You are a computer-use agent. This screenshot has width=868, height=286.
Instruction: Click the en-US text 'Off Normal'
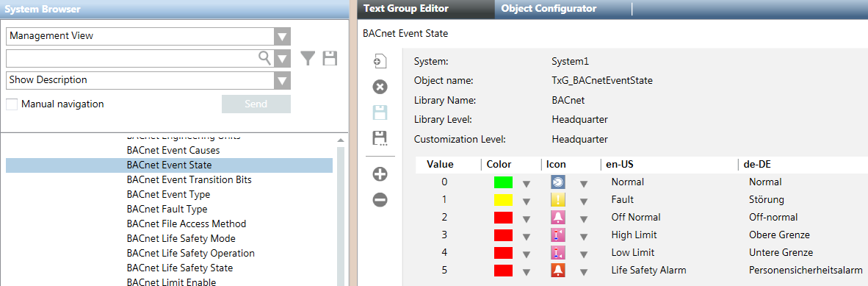[x=635, y=218]
